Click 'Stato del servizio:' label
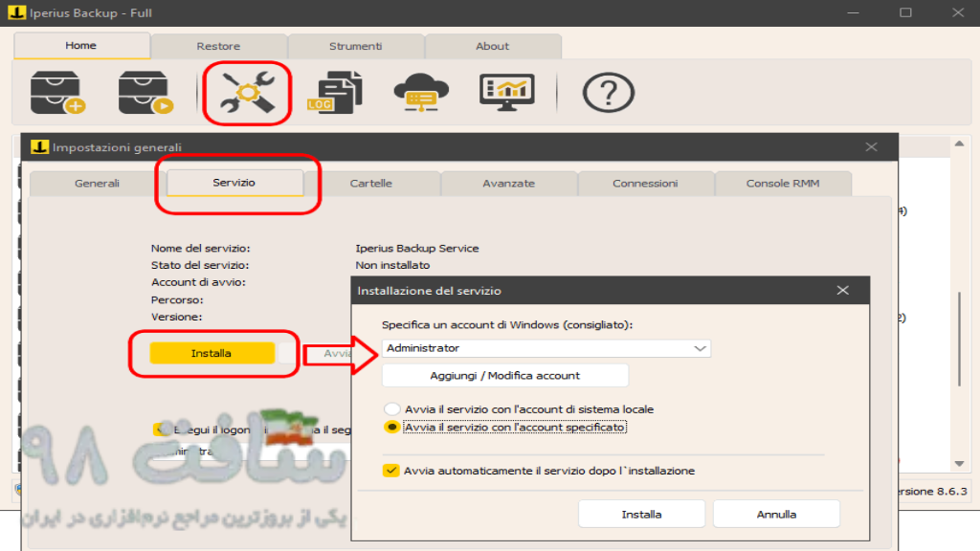 [x=200, y=265]
